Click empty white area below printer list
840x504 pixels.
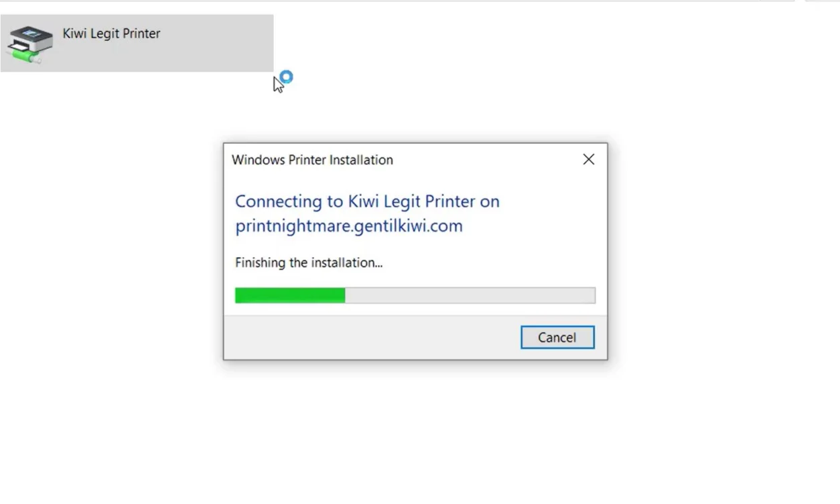tap(107, 268)
